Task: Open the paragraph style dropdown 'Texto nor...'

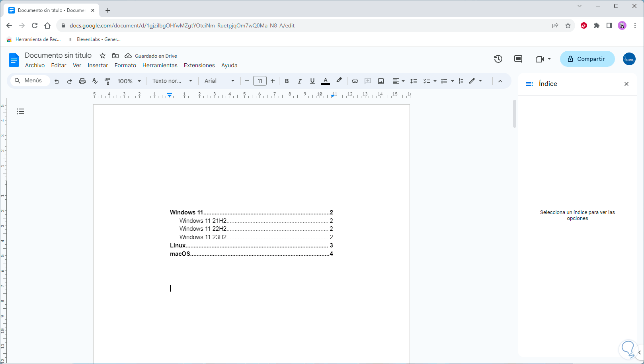Action: click(172, 81)
